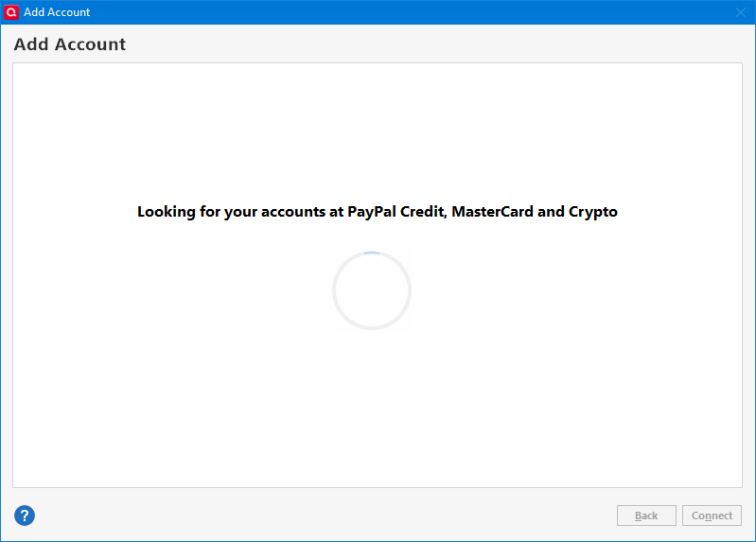Click the "Looking for your accounts" message
Viewport: 756px width, 542px height.
[377, 212]
